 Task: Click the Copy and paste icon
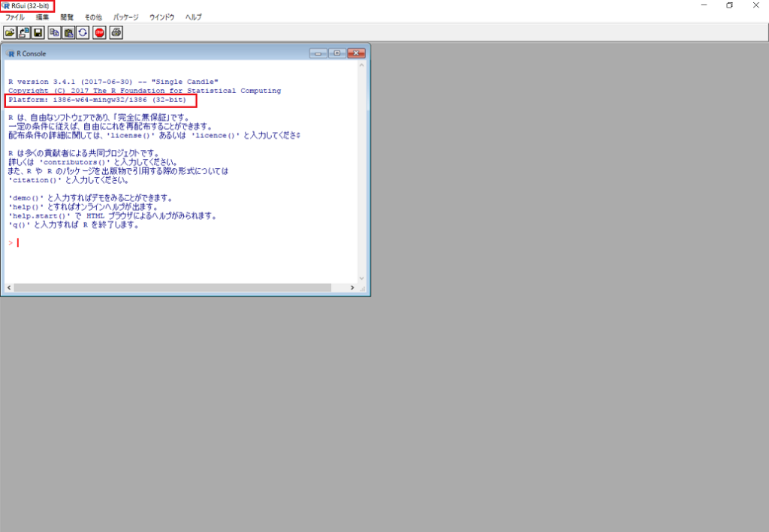[x=83, y=32]
